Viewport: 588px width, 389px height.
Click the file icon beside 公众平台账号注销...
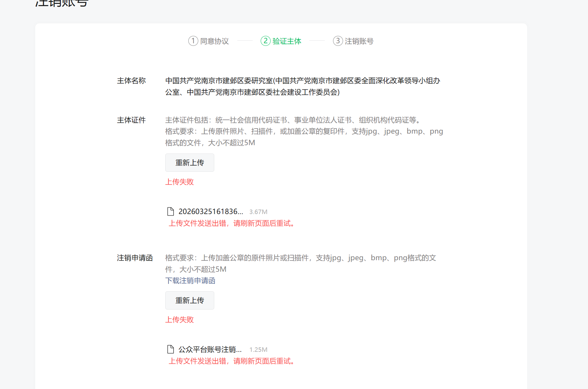[x=171, y=349]
